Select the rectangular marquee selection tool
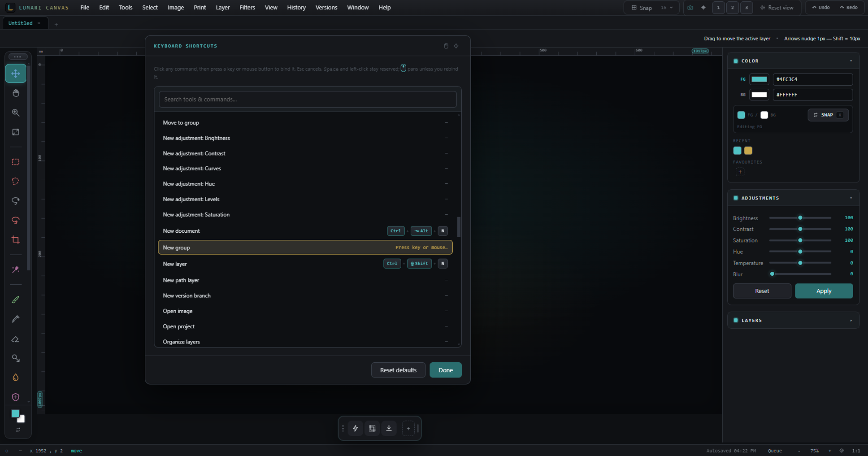868x456 pixels. 16,162
